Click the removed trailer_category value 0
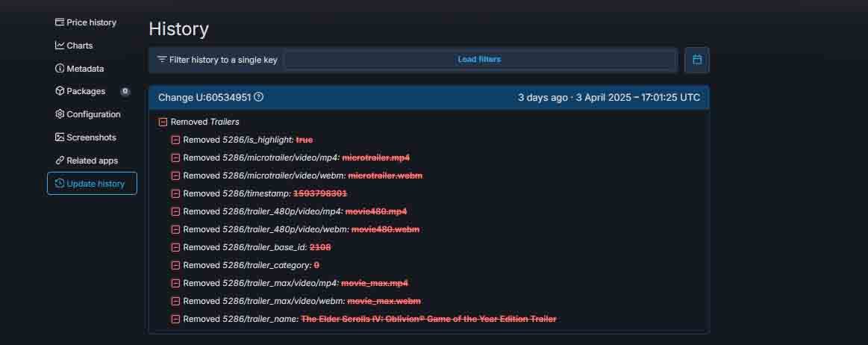 pos(316,265)
